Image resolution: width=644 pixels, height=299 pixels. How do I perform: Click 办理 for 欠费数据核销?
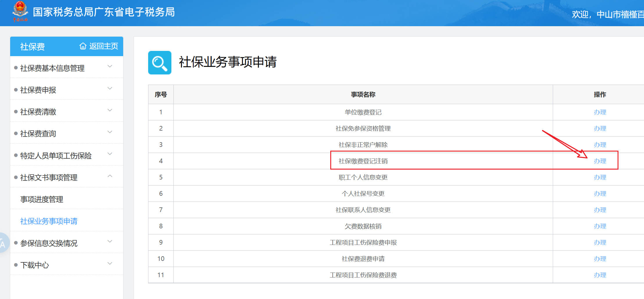[x=600, y=226]
